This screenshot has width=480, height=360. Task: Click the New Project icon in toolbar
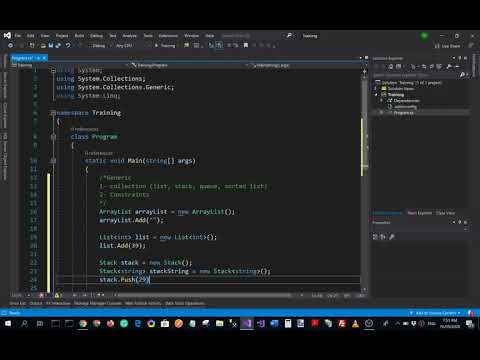click(x=32, y=45)
